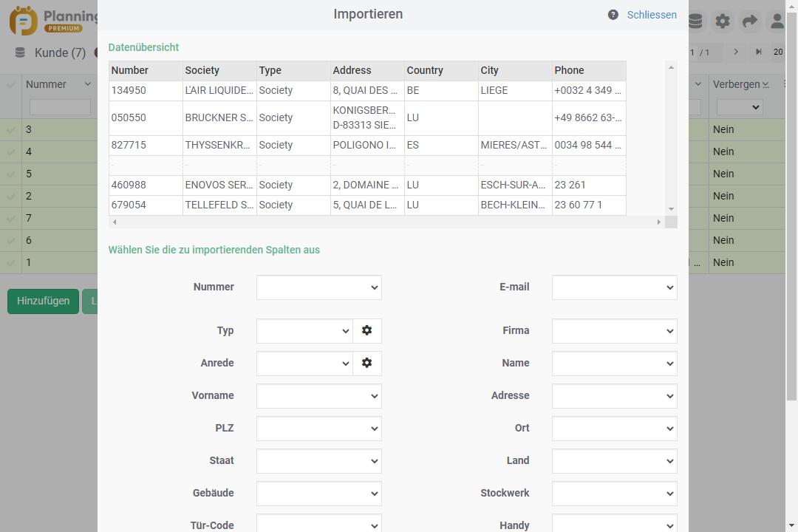Go to last page of list

pos(758,52)
